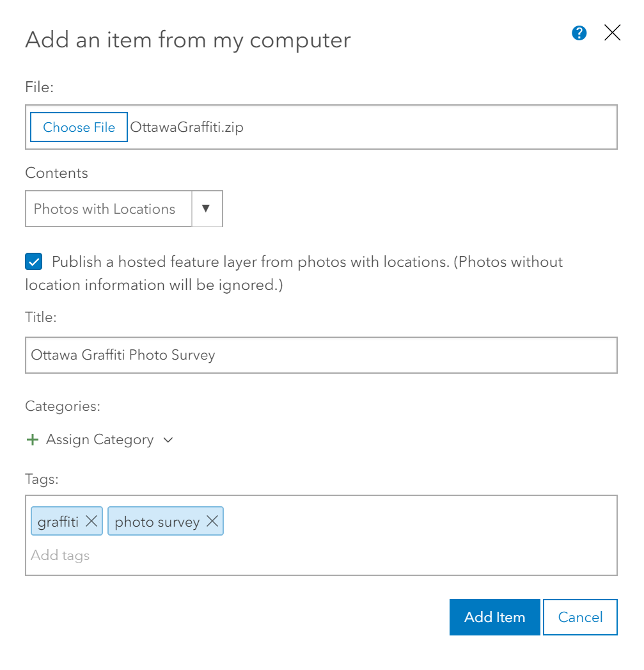Screen dimensions: 644x670
Task: Click the Assign Category link
Action: (x=99, y=440)
